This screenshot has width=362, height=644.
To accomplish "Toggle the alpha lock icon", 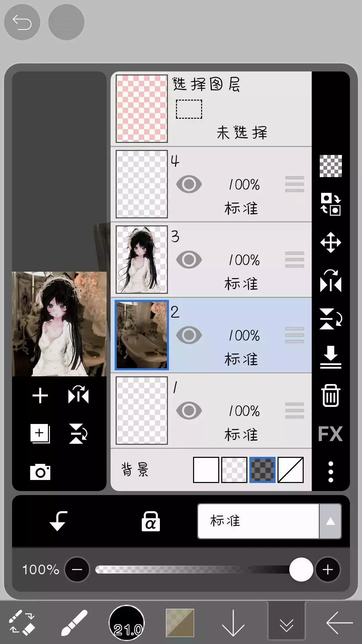I will [150, 521].
